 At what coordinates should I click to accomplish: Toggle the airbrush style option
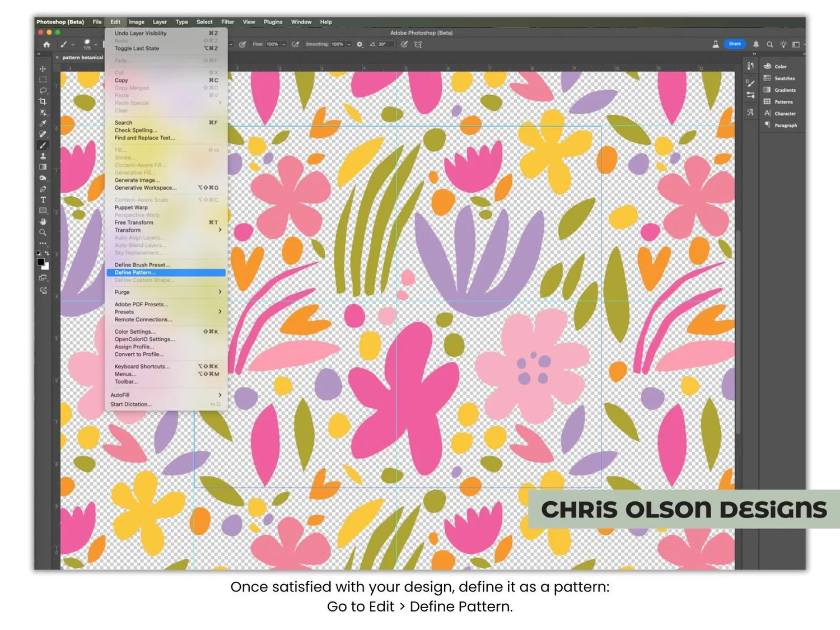point(296,44)
